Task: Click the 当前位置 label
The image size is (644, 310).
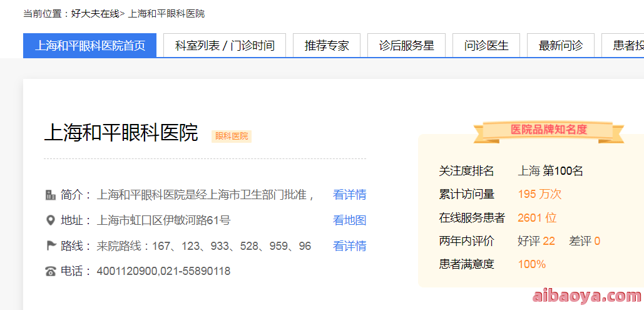Action: tap(45, 14)
